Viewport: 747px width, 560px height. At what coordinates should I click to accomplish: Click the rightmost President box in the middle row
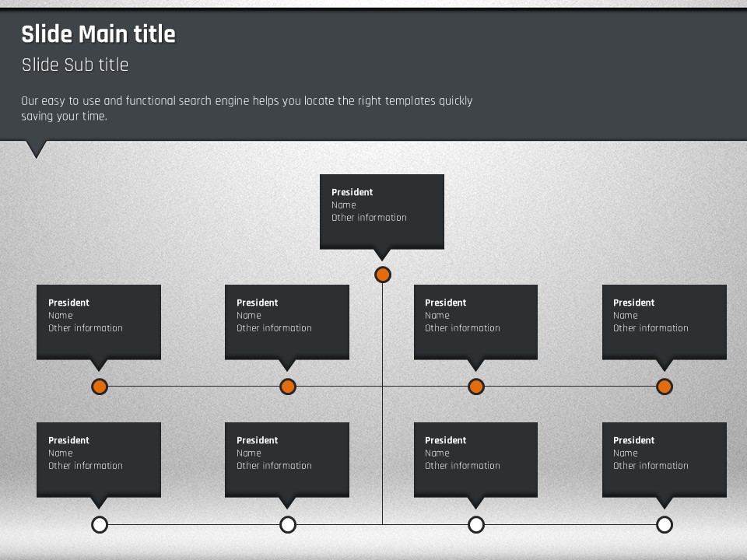pyautogui.click(x=665, y=321)
